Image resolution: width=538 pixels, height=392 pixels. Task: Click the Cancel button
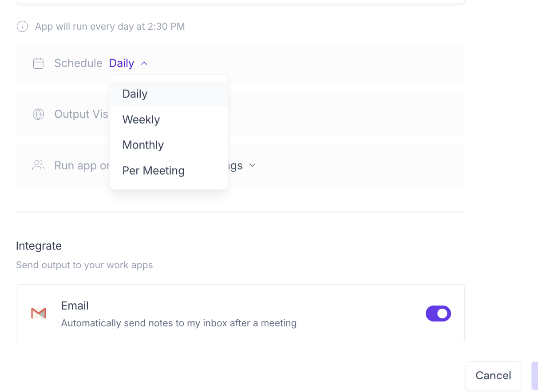493,376
